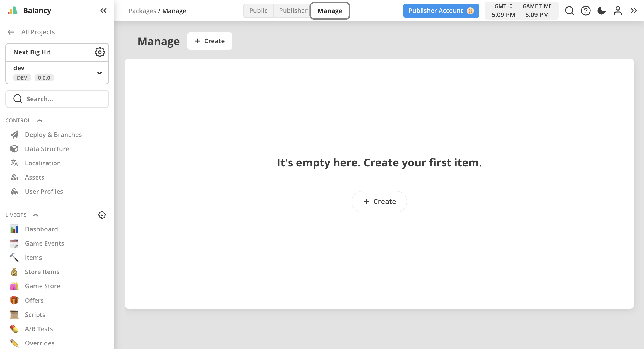This screenshot has width=644, height=349.
Task: Open the user account profile icon
Action: click(x=618, y=11)
